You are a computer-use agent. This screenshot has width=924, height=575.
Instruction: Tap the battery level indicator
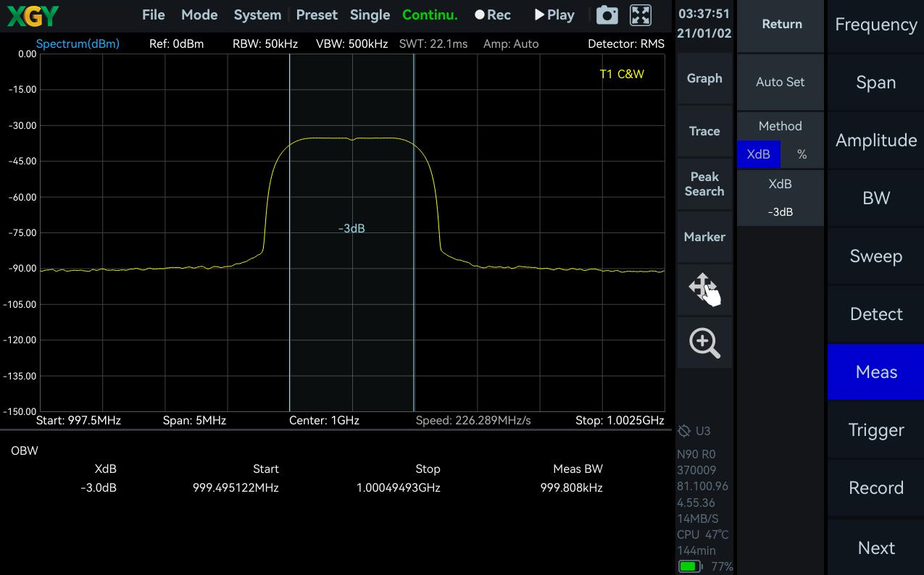click(690, 566)
